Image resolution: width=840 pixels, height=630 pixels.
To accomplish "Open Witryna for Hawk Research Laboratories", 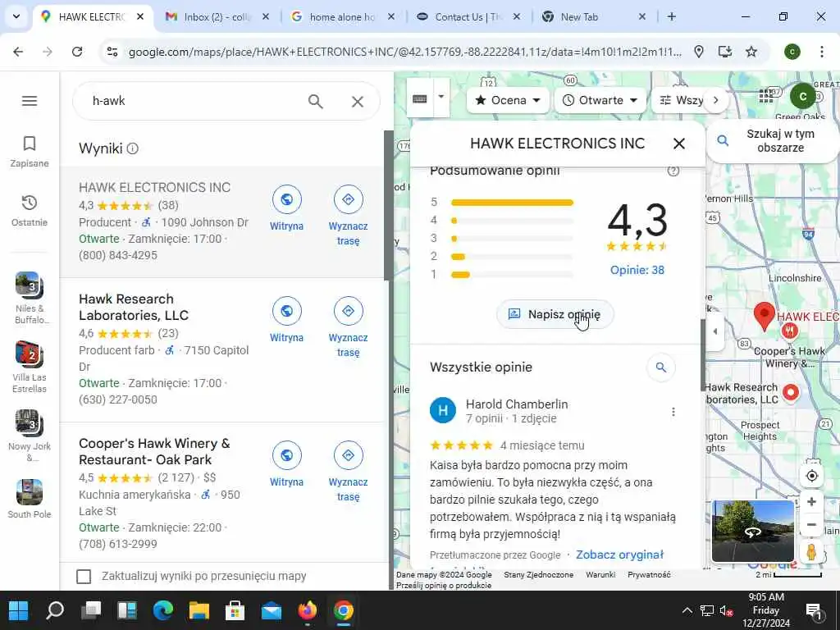I will [286, 320].
